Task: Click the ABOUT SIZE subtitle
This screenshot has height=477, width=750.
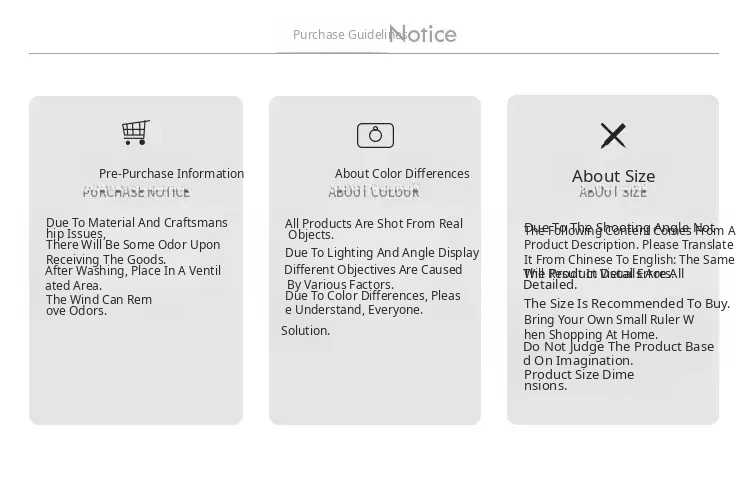Action: pos(613,193)
